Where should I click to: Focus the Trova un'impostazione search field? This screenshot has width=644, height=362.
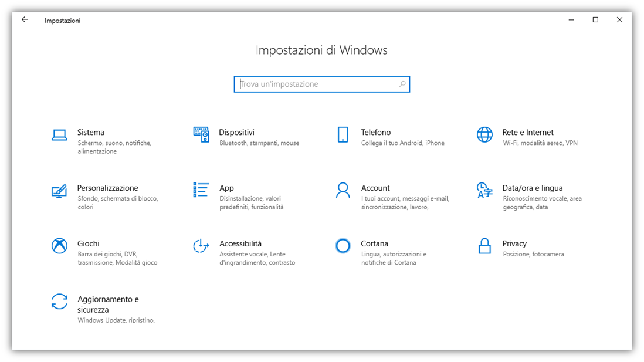click(x=321, y=84)
